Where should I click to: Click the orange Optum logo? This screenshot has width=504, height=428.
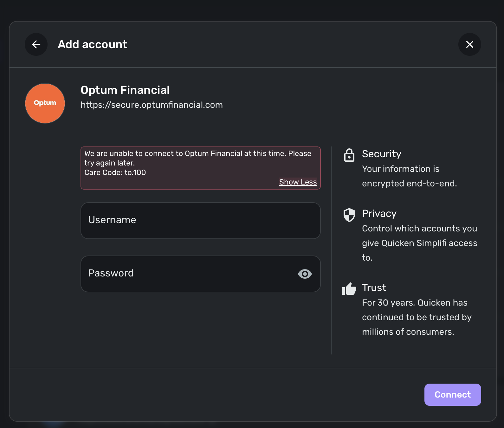(45, 103)
